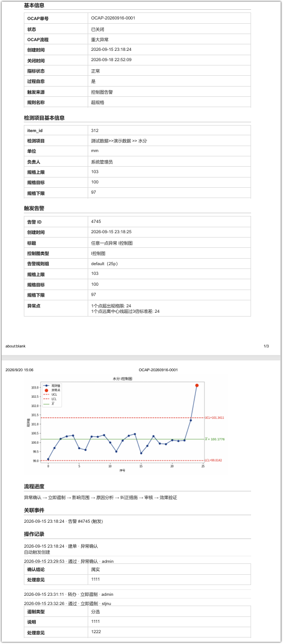Click the 基本信息 section heading
This screenshot has width=283, height=644.
pos(34,5)
